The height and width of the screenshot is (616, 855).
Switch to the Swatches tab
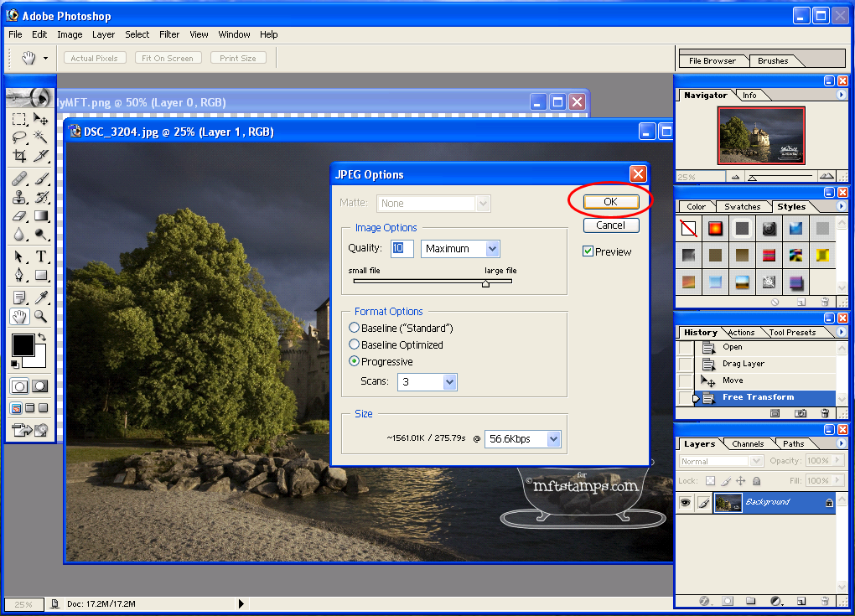(742, 207)
